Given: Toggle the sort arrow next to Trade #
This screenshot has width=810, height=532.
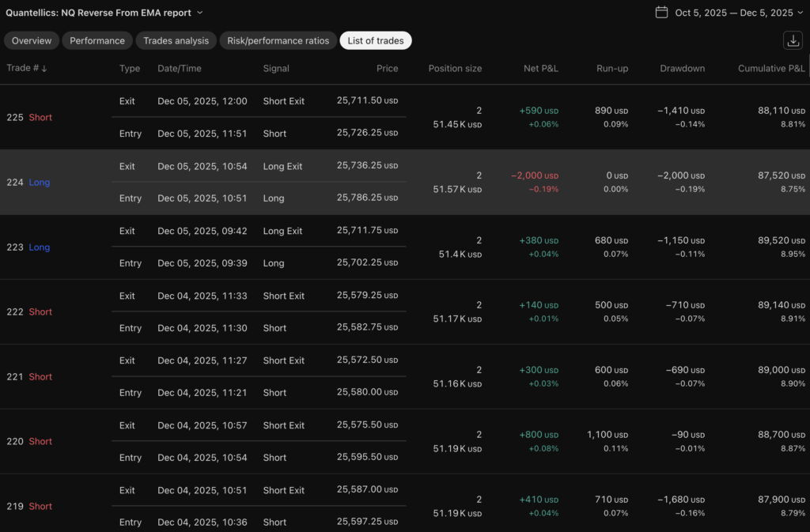Looking at the screenshot, I should click(44, 69).
